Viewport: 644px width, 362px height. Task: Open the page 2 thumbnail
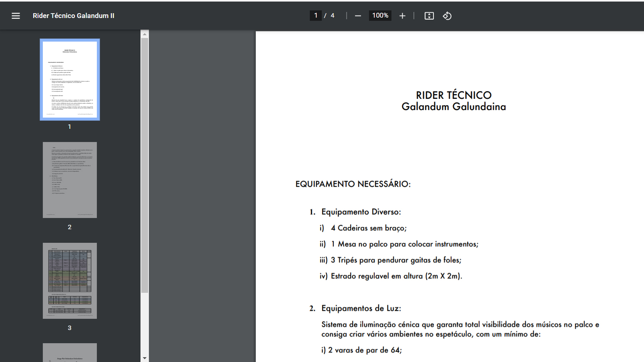70,180
